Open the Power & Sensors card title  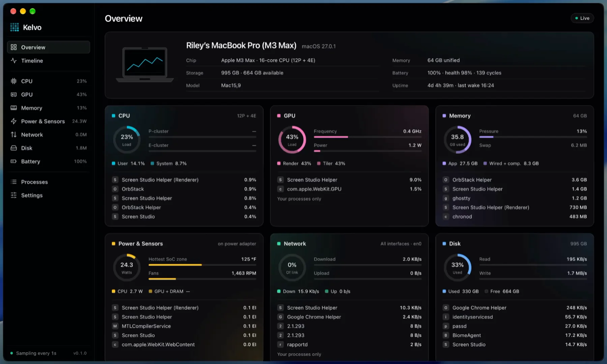click(141, 244)
